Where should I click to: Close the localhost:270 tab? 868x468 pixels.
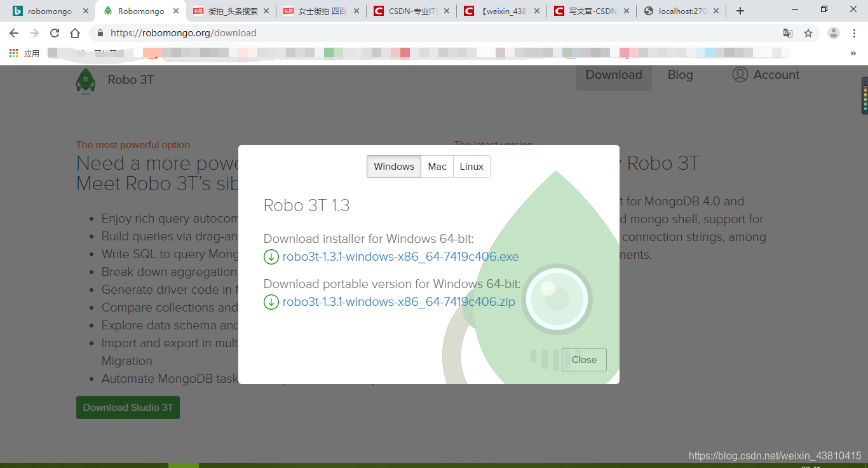716,11
